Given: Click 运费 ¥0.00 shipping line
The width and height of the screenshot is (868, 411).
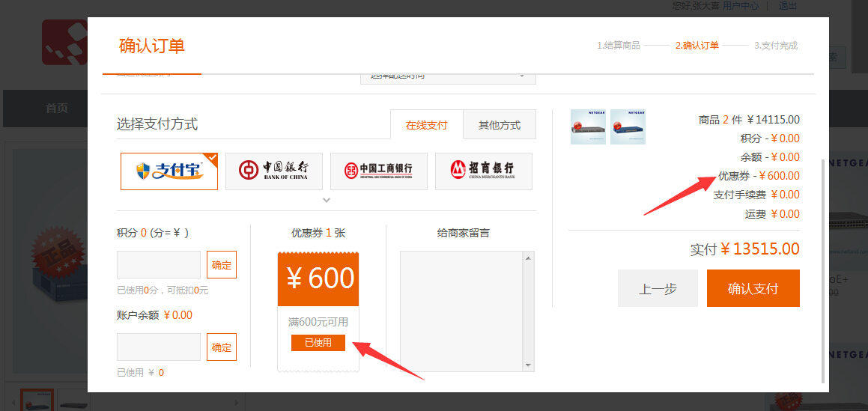Looking at the screenshot, I should pyautogui.click(x=772, y=213).
